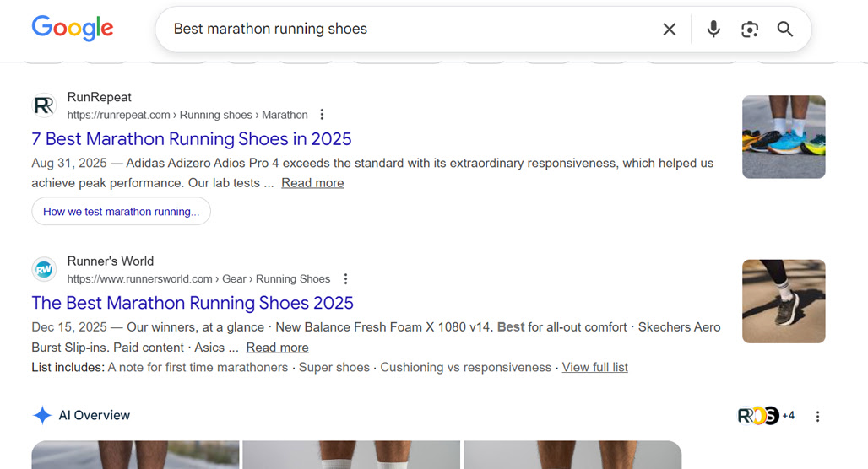Open the Runner's World result shoe thumbnail
Screen dimensions: 868x469
pos(784,301)
